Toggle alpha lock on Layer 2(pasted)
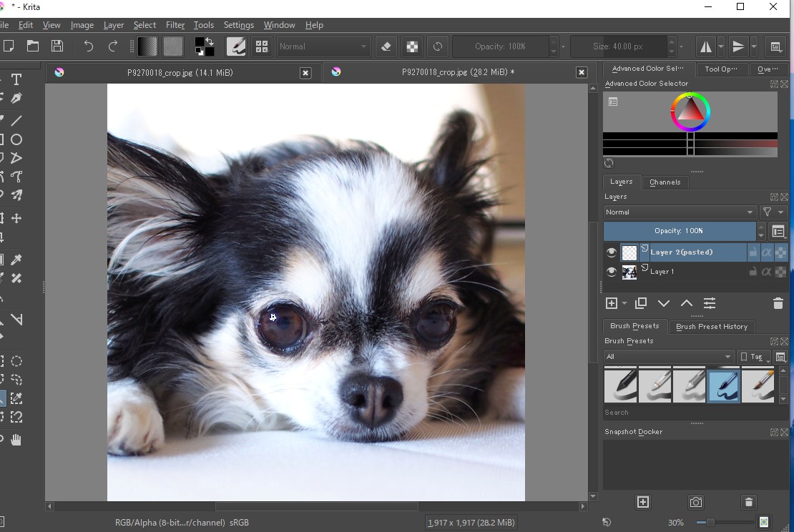Image resolution: width=794 pixels, height=532 pixels. [781, 252]
